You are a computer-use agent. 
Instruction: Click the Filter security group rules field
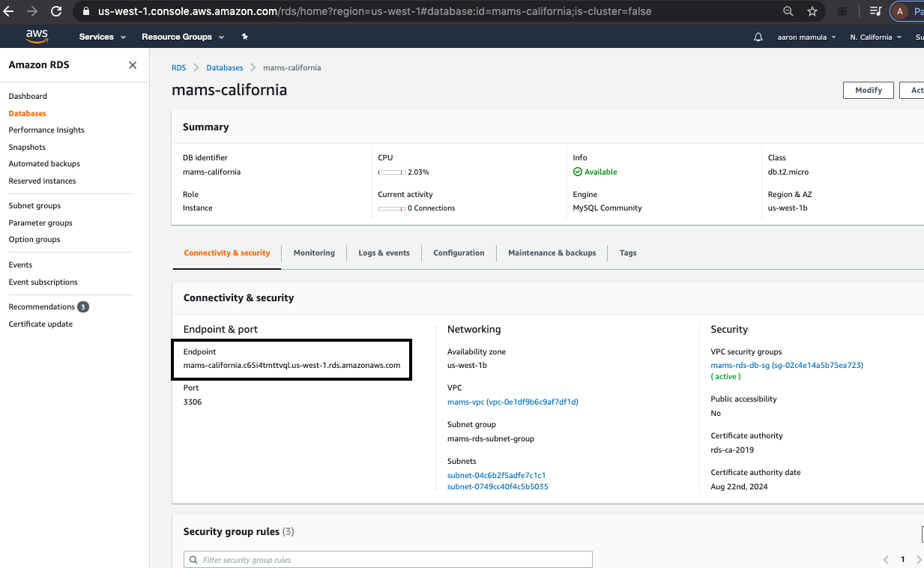(x=388, y=560)
